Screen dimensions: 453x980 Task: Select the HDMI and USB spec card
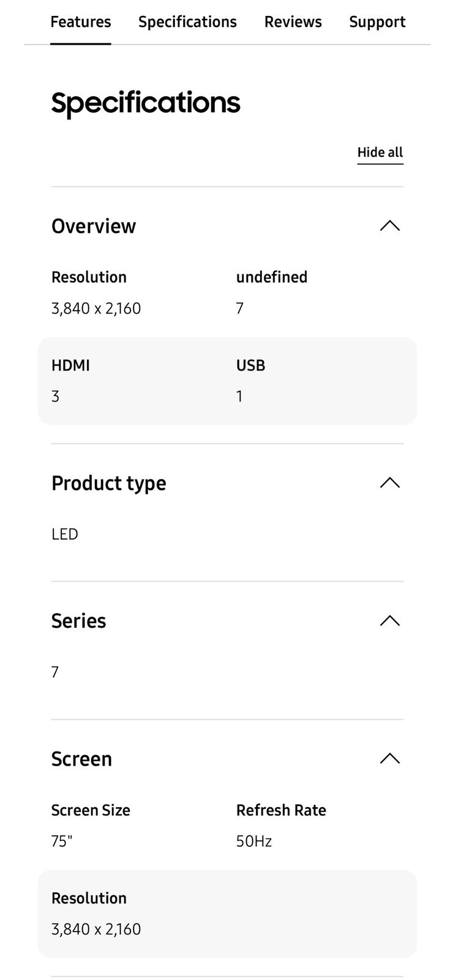[x=227, y=381]
